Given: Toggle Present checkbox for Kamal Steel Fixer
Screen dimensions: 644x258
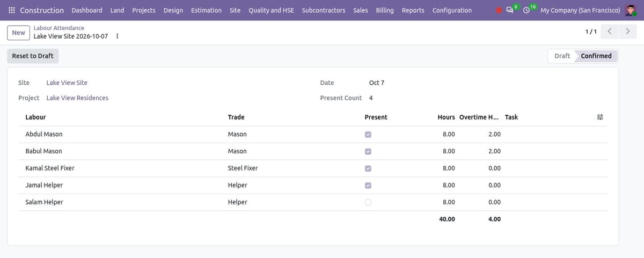Looking at the screenshot, I should pyautogui.click(x=368, y=168).
